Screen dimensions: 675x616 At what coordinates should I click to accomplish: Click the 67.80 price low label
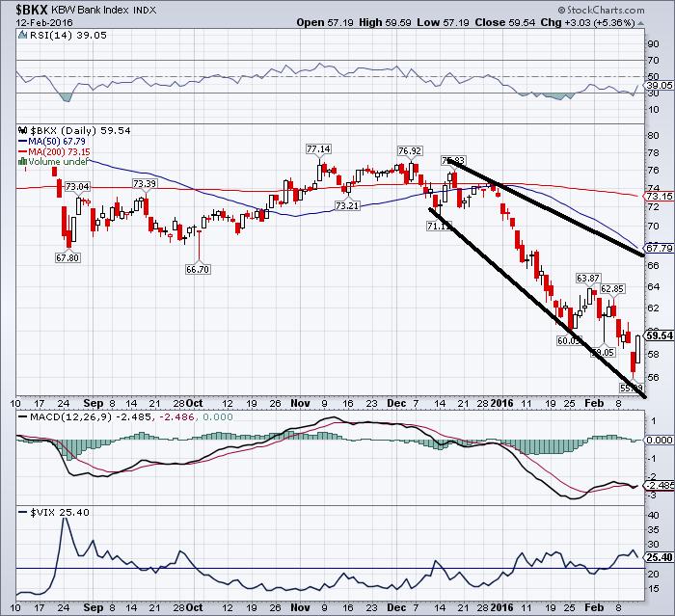pyautogui.click(x=67, y=257)
